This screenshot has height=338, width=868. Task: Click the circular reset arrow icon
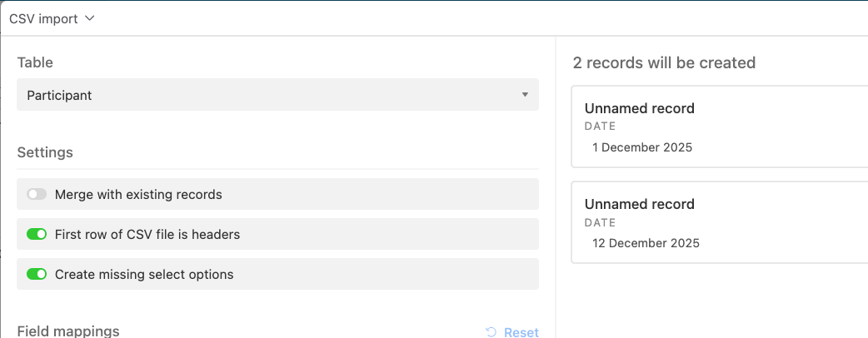tap(491, 332)
